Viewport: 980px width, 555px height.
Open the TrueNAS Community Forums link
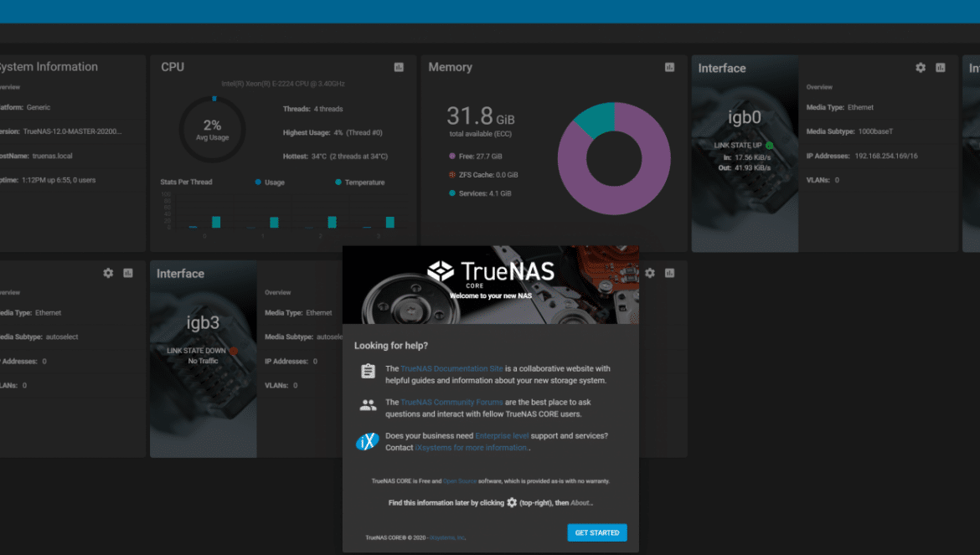[451, 403]
